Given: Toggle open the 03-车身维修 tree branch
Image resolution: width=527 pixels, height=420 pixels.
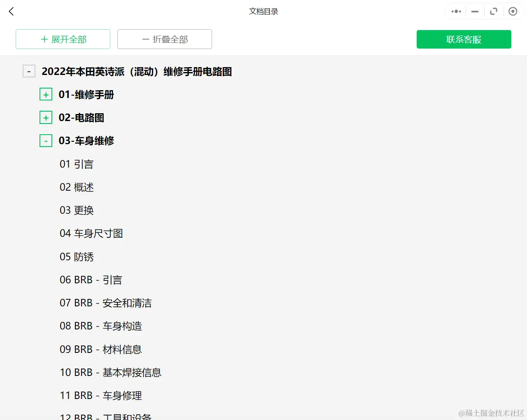Looking at the screenshot, I should 46,140.
